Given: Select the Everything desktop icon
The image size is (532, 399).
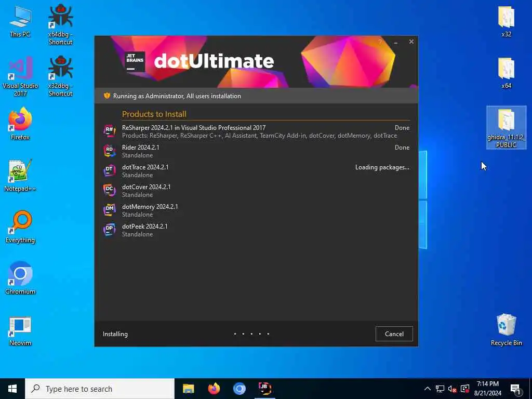Looking at the screenshot, I should pos(20,227).
